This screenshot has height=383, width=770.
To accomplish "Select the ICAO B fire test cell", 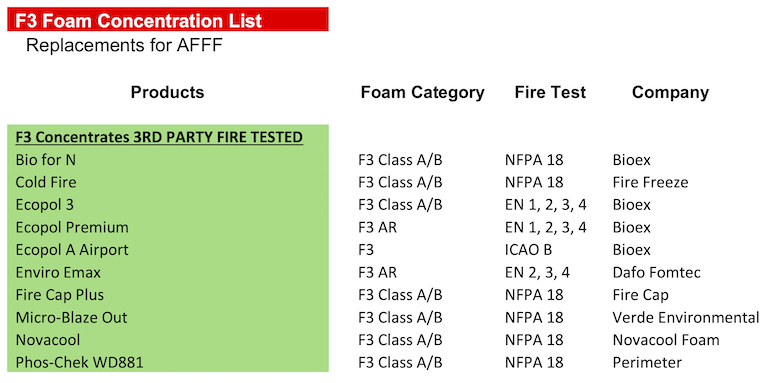I will [x=528, y=250].
